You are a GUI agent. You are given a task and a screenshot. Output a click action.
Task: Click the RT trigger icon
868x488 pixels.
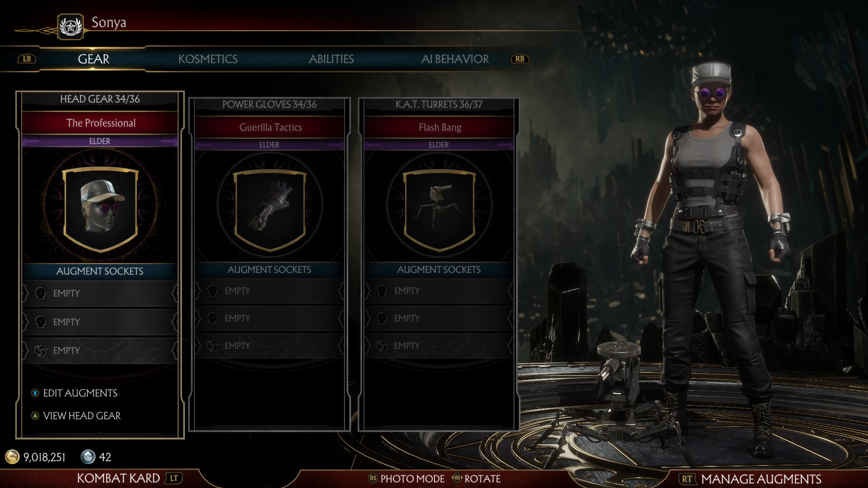click(687, 479)
